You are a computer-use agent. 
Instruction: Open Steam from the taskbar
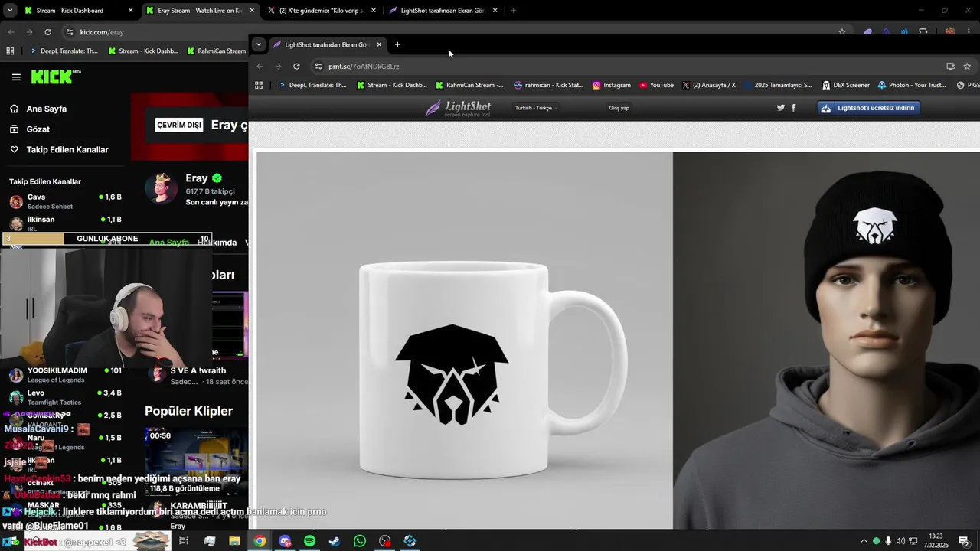(x=335, y=541)
